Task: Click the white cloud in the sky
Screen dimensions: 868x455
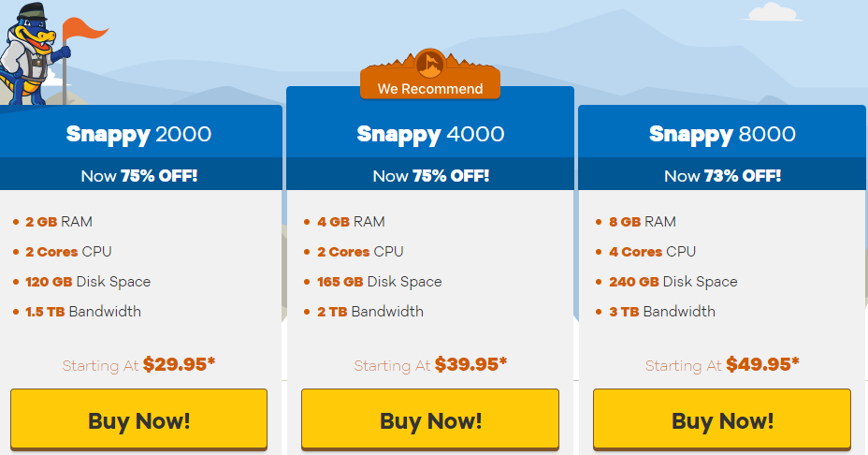Action: point(774,12)
